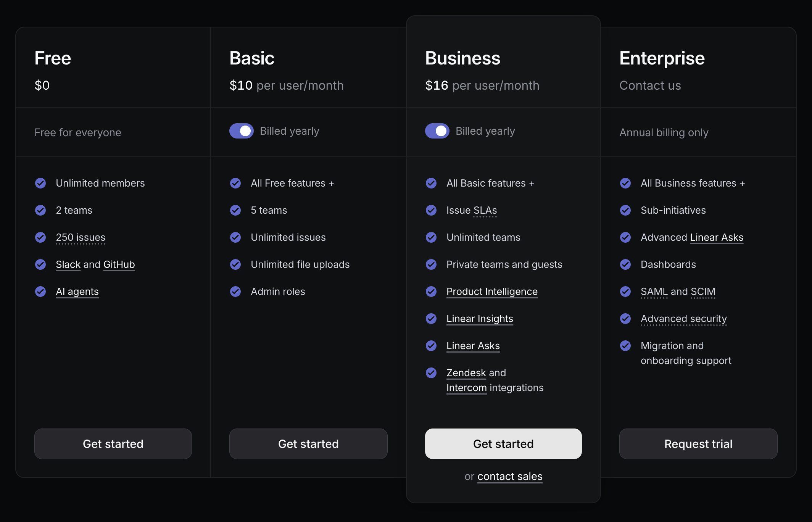Screen dimensions: 812x522
Task: Click checkmark icon next to Sub-initiatives
Action: (625, 210)
